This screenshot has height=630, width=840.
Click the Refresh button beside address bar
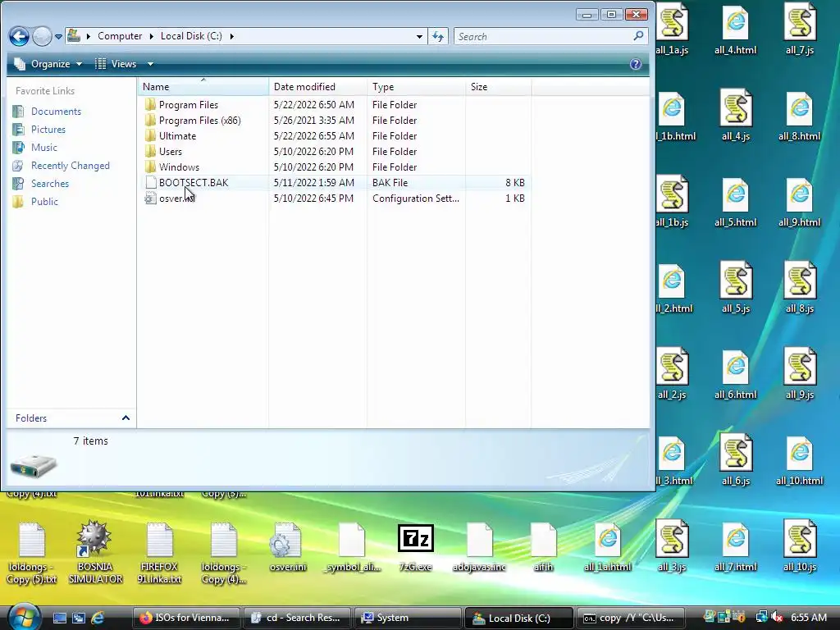click(x=438, y=36)
